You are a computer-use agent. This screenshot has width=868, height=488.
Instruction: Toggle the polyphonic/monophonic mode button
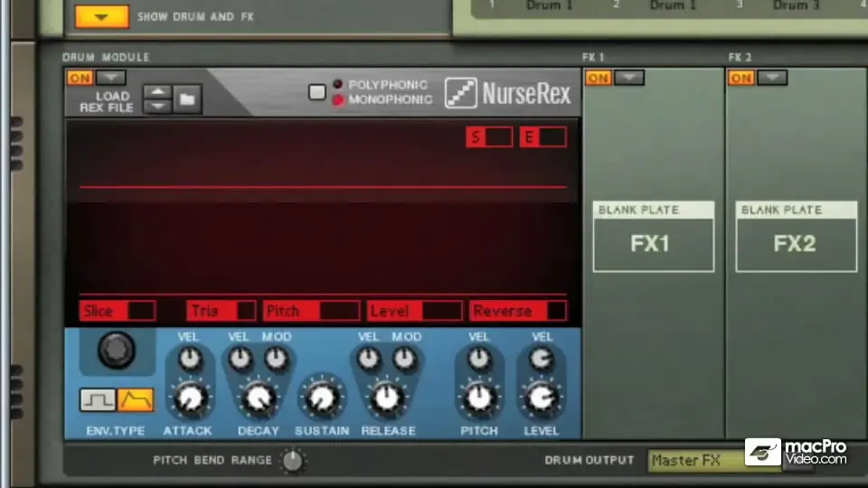click(316, 92)
